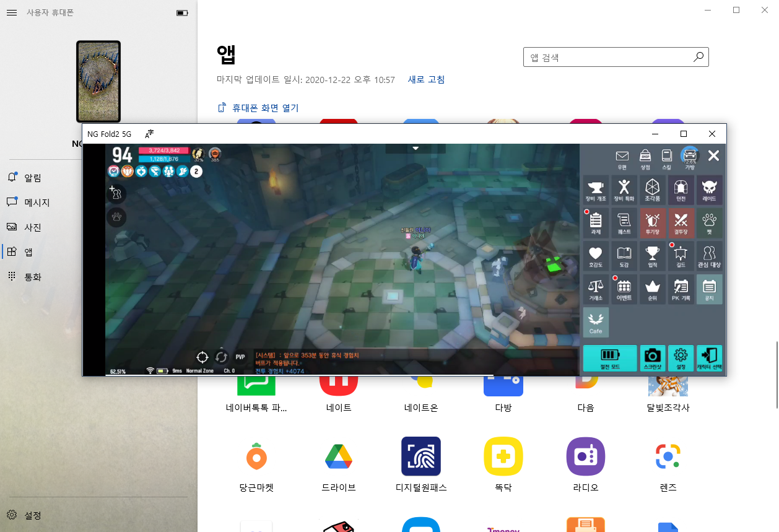Viewport: 779px width, 532px height.
Task: Open the hamburger menu in Your Phone
Action: (11, 12)
